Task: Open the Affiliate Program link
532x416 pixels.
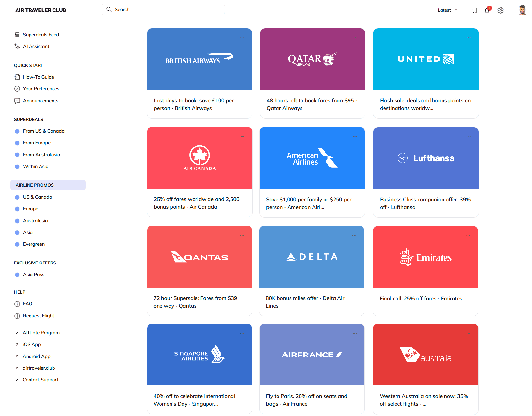Action: pos(41,333)
